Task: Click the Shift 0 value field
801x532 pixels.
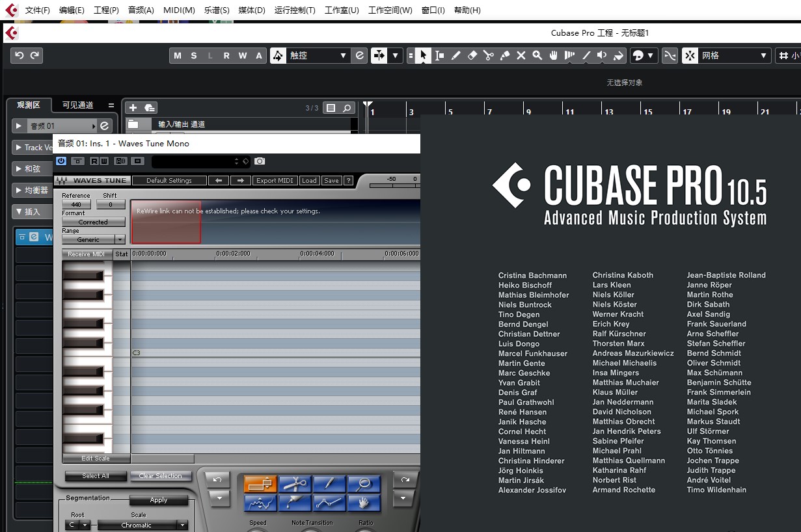Action: 111,205
